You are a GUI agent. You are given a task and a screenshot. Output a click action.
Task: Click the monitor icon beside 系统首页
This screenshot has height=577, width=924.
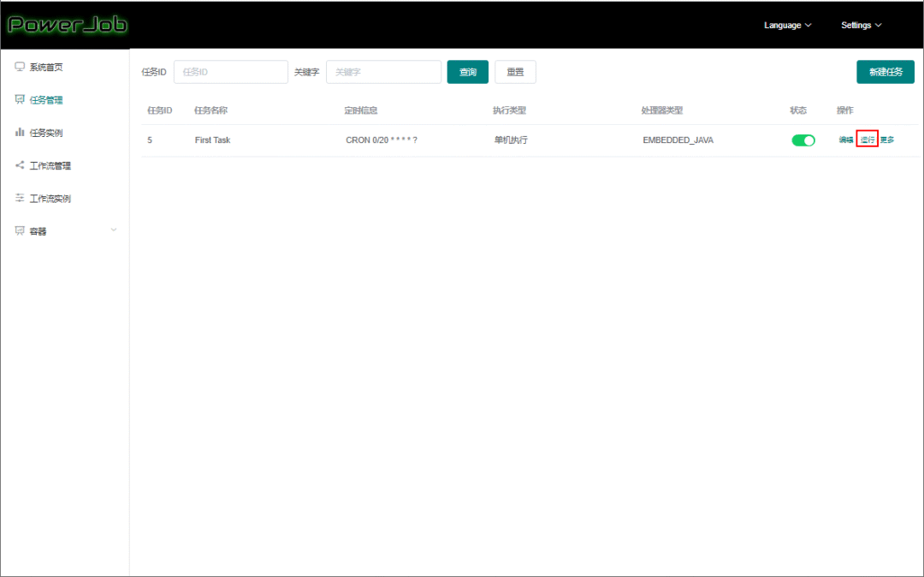[20, 67]
